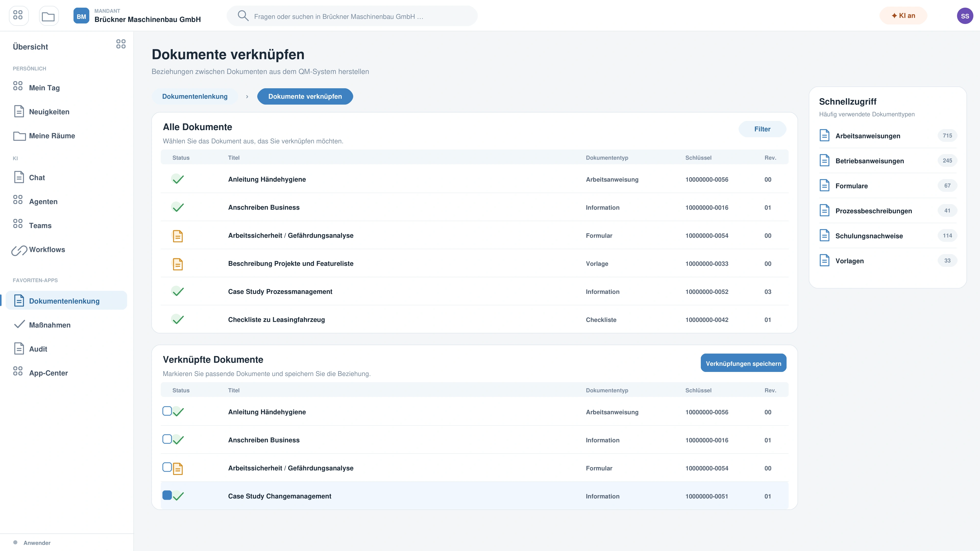Click the Neuigkeiten document icon
The width and height of the screenshot is (980, 551).
coord(19,111)
